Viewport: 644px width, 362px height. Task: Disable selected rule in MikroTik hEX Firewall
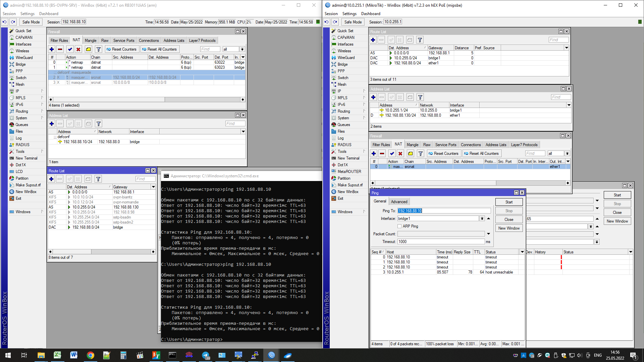[x=400, y=154]
